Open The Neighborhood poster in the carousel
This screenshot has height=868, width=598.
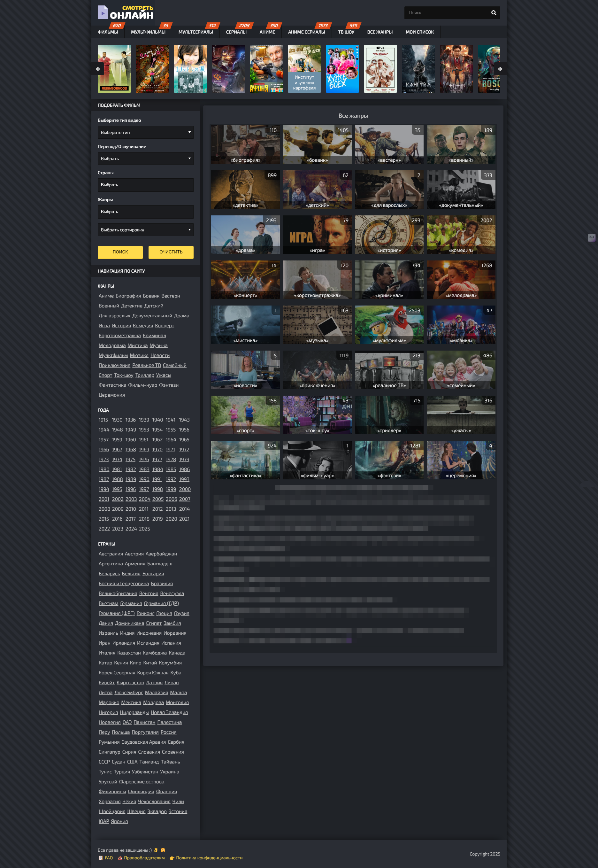click(x=114, y=69)
